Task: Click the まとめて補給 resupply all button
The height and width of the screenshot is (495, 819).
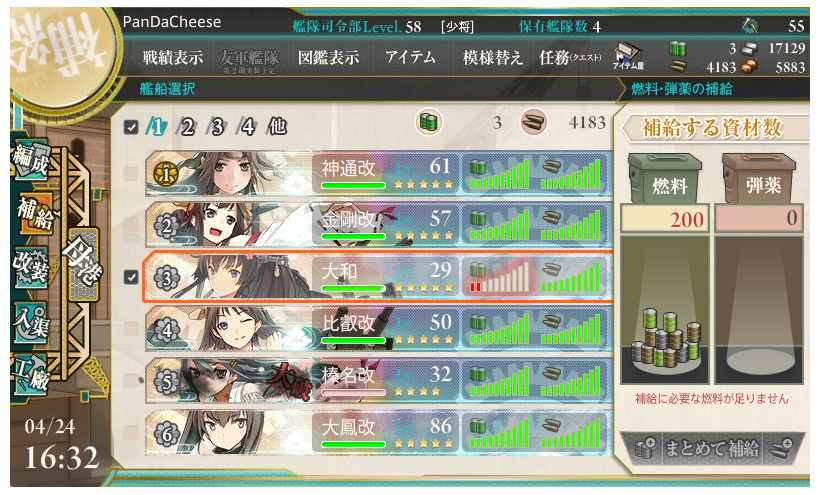Action: [711, 448]
